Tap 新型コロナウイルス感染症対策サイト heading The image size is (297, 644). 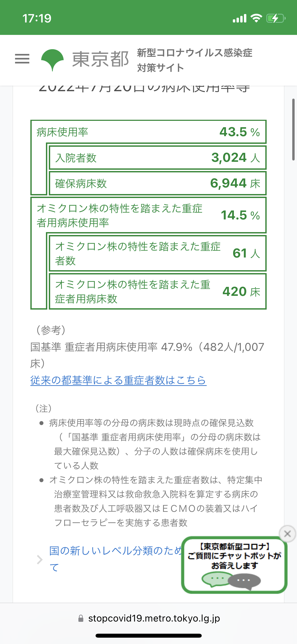click(195, 60)
